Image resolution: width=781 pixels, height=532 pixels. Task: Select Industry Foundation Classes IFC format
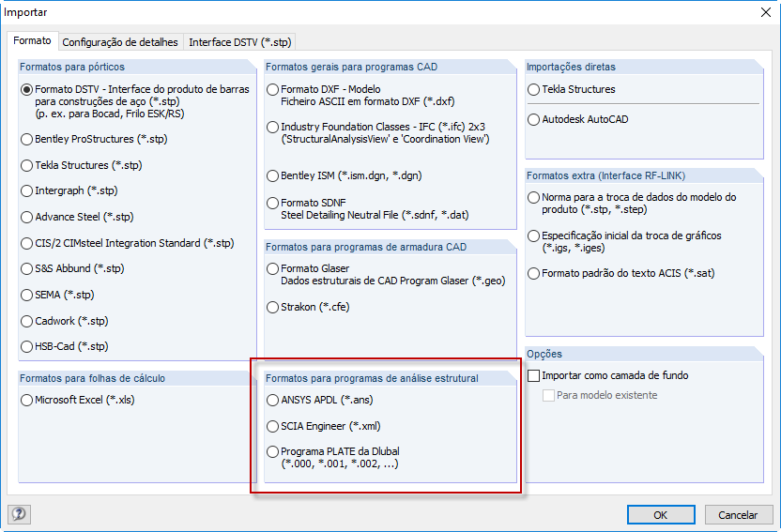tap(272, 127)
